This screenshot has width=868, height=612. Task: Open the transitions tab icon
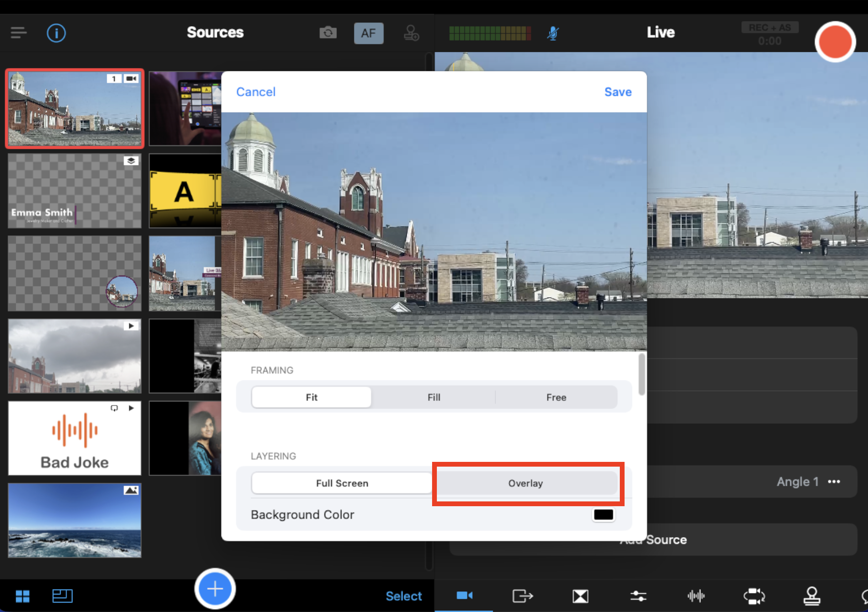(580, 596)
